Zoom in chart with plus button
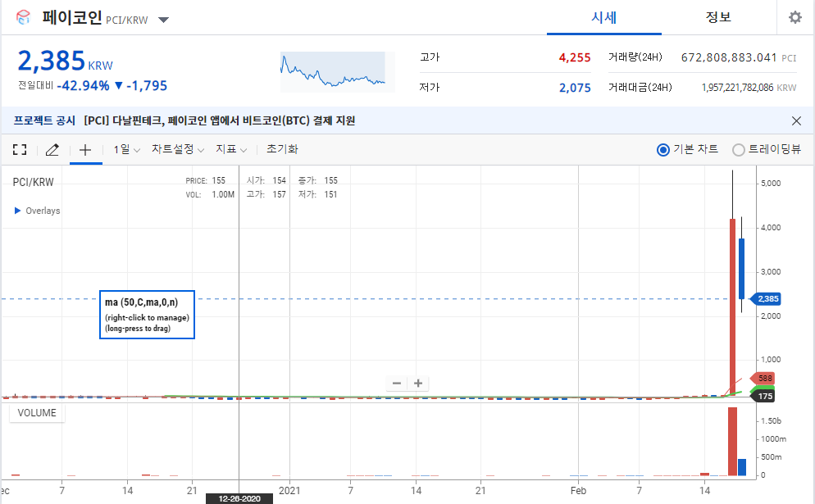Viewport: 815px width, 504px height. coord(418,384)
